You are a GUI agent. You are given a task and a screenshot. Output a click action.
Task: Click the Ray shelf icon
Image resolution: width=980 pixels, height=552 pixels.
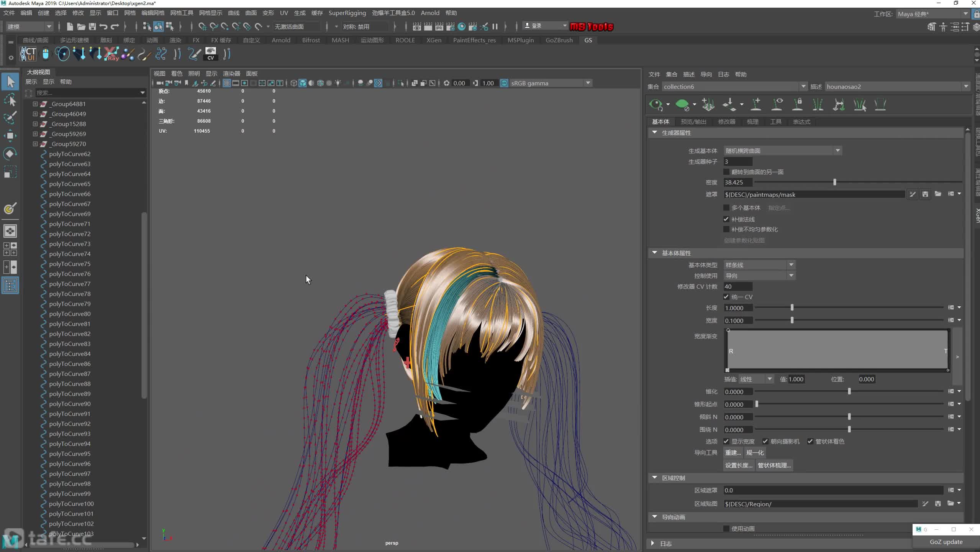click(112, 54)
